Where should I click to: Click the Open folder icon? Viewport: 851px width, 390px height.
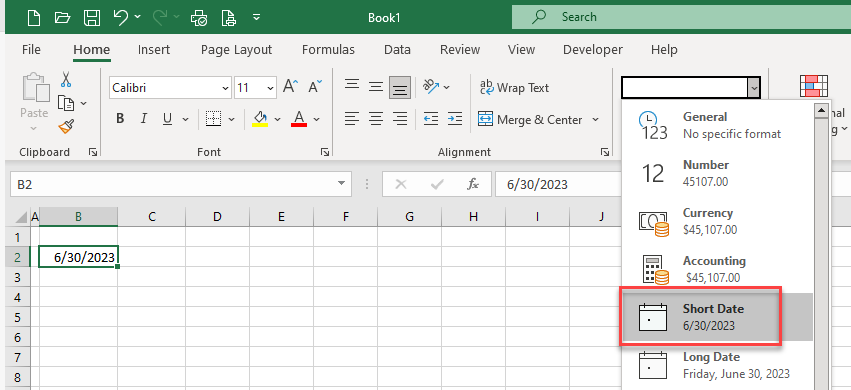coord(62,18)
